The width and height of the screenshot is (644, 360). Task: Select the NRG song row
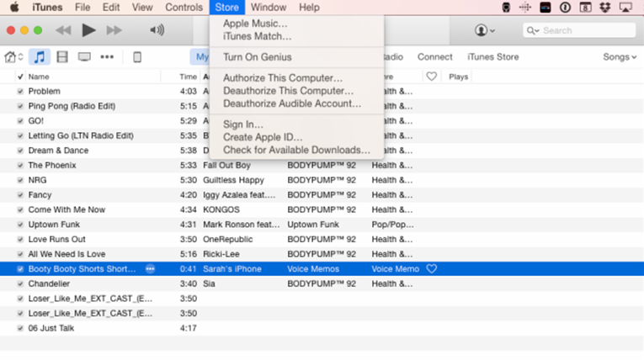tap(322, 180)
